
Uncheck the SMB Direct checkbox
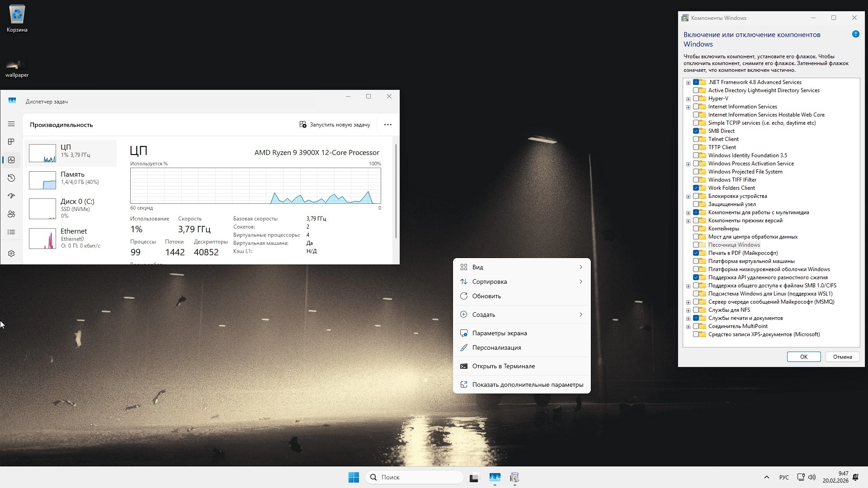696,131
